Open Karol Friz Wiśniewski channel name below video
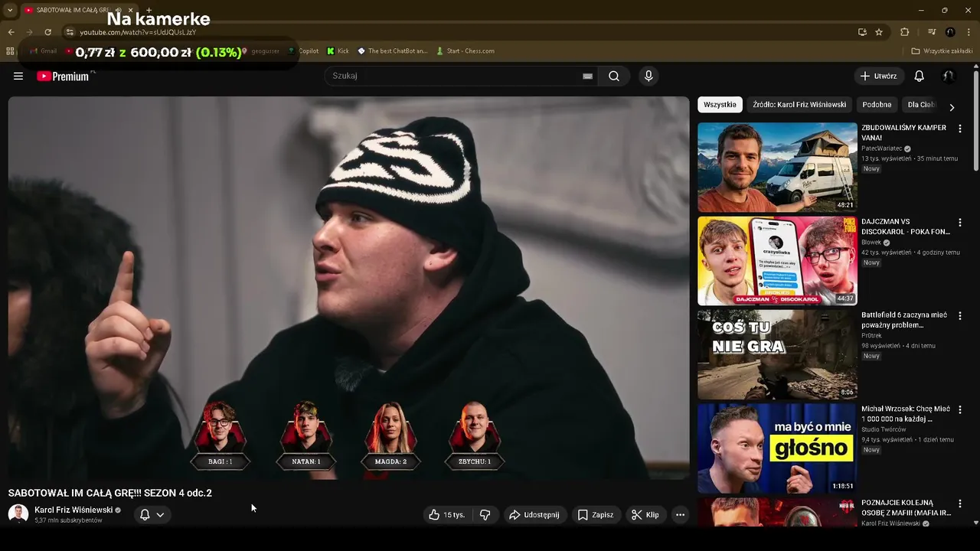980x551 pixels. tap(73, 510)
